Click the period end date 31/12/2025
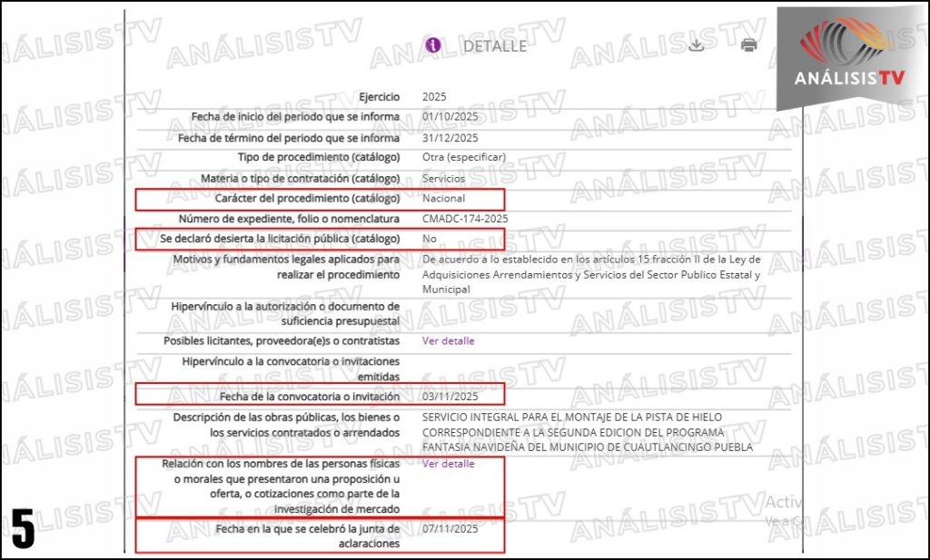Image resolution: width=930 pixels, height=560 pixels. 450,137
